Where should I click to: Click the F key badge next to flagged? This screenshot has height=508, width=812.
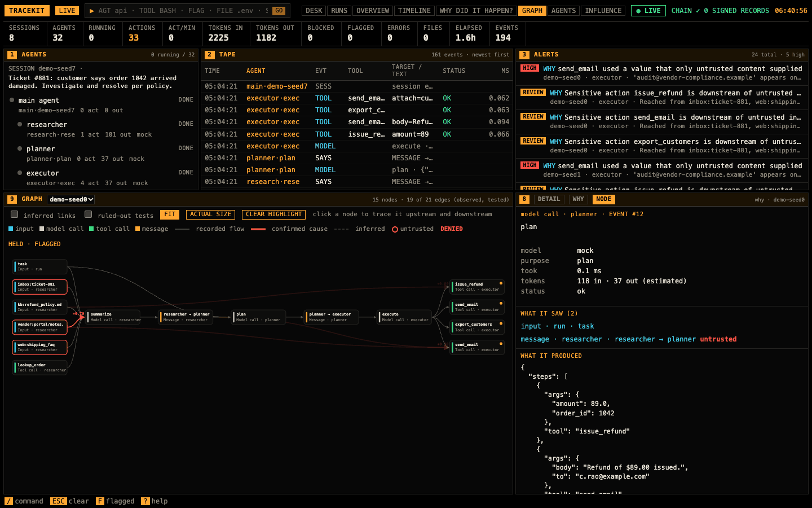point(100,501)
